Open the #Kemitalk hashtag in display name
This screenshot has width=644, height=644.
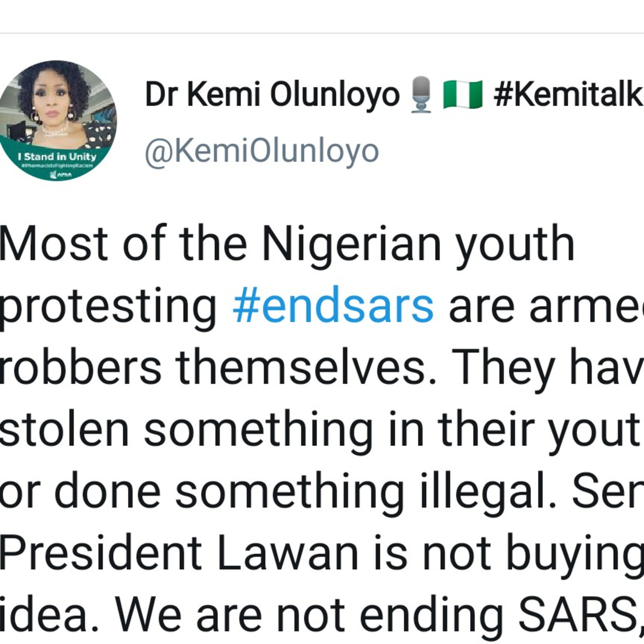(x=568, y=95)
